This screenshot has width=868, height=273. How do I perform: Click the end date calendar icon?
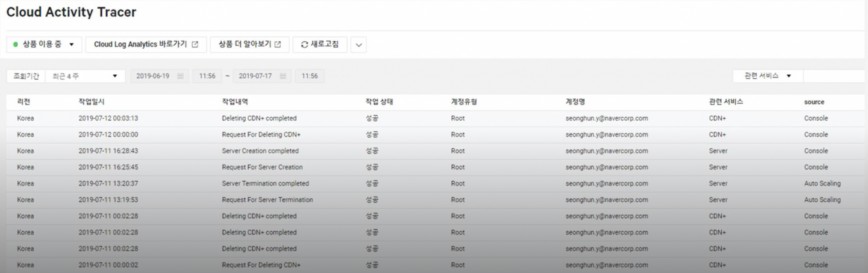[x=283, y=76]
